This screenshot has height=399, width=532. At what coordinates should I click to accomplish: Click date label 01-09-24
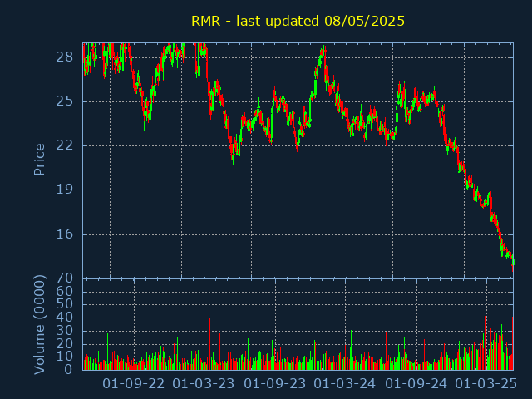coord(416,384)
